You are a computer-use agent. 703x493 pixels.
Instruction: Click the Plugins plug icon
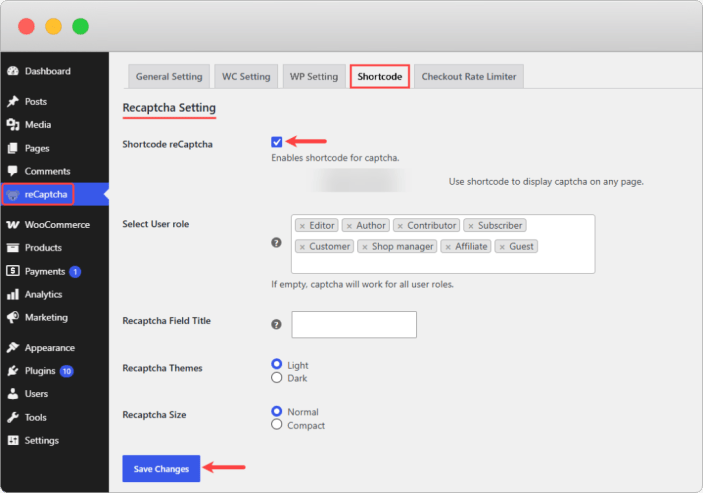tap(13, 371)
